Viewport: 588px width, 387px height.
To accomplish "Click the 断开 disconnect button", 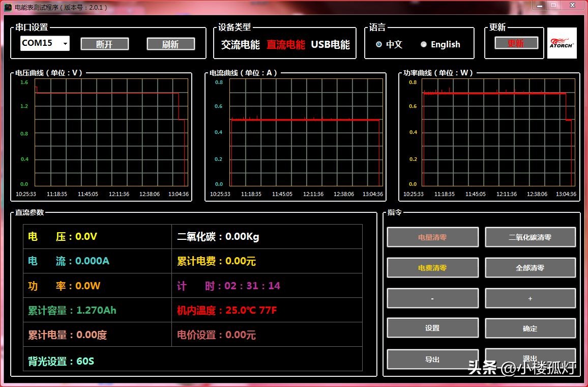I will 105,44.
